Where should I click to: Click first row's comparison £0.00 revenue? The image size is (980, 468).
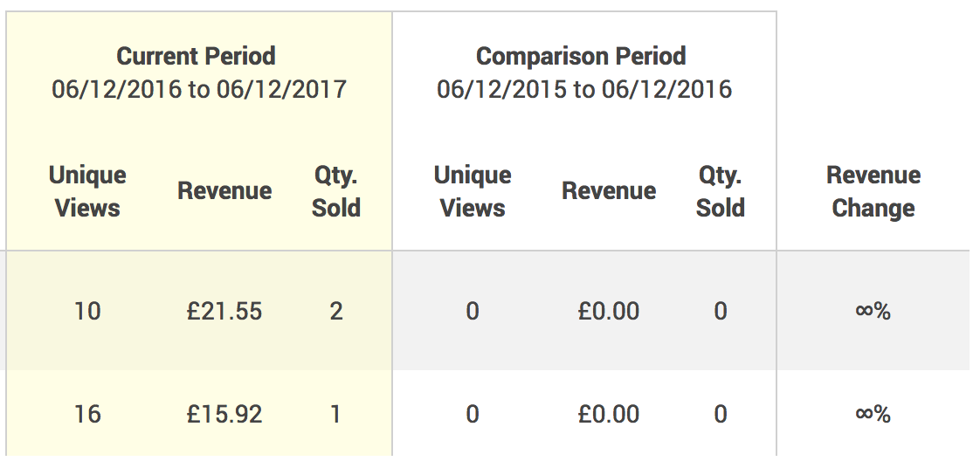[x=609, y=311]
